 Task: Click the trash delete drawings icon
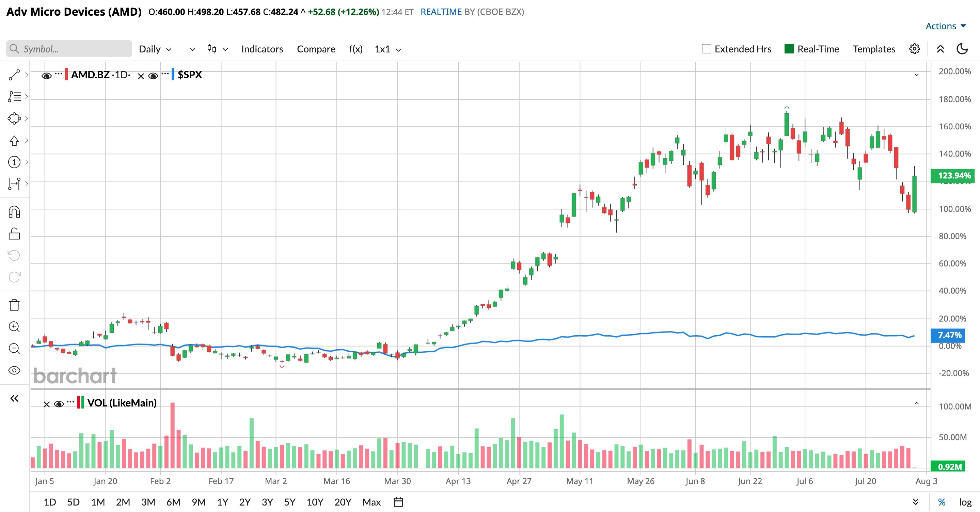point(14,305)
